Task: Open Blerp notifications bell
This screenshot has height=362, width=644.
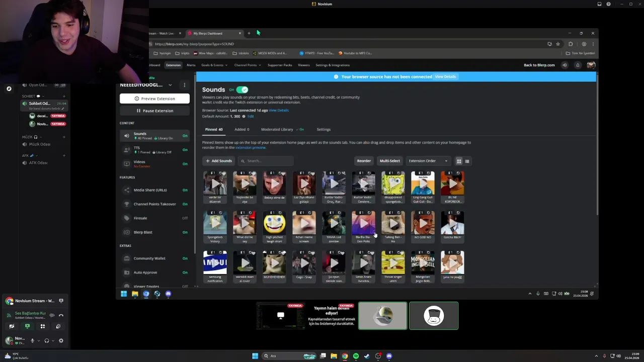Action: (x=578, y=65)
